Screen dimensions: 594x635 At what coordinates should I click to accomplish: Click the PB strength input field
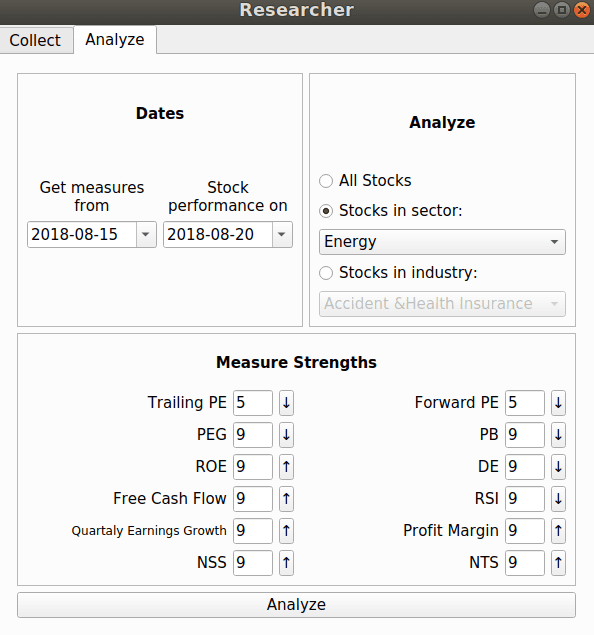pyautogui.click(x=525, y=435)
